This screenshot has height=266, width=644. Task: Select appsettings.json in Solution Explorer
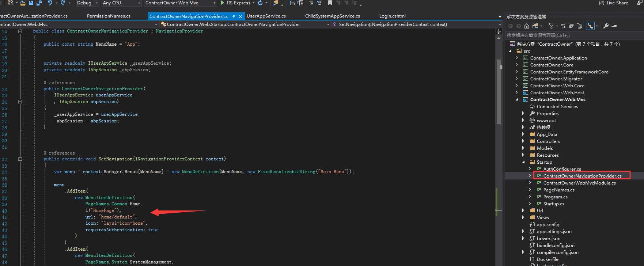[x=554, y=231]
